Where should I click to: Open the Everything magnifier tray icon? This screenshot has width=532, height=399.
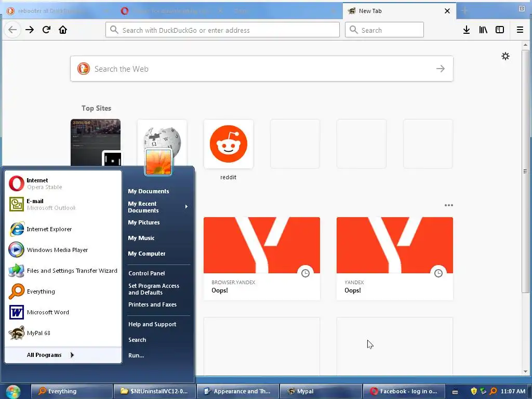point(494,391)
